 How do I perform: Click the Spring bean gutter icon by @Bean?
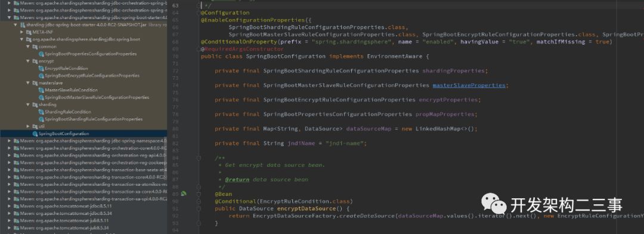[184, 194]
